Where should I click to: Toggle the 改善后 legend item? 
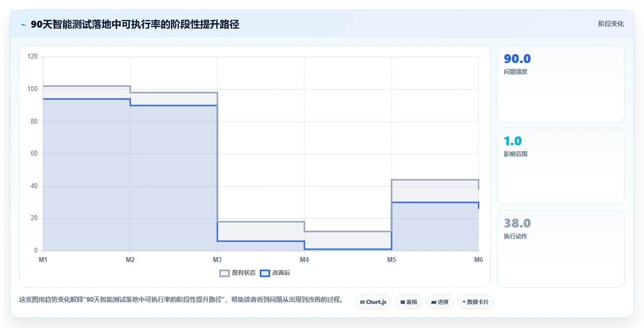(275, 273)
